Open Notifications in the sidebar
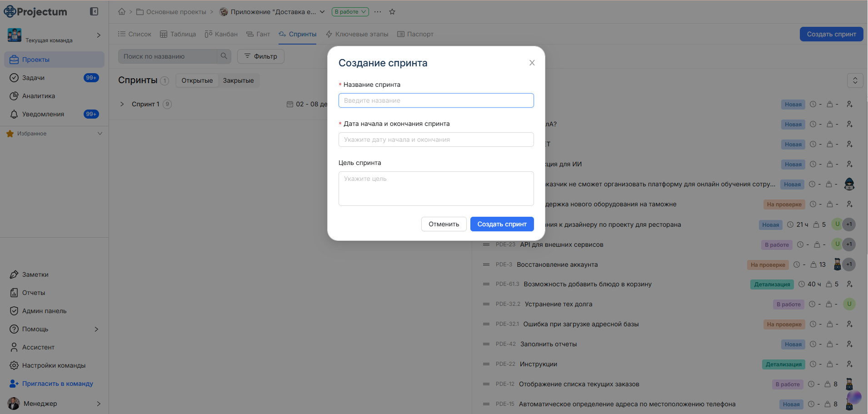Viewport: 868px width, 414px height. (x=43, y=114)
